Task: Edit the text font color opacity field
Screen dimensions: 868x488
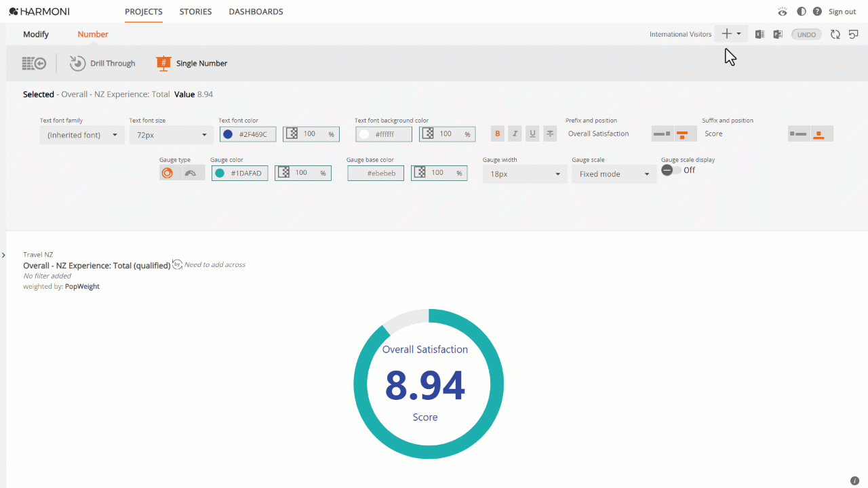Action: (x=311, y=134)
